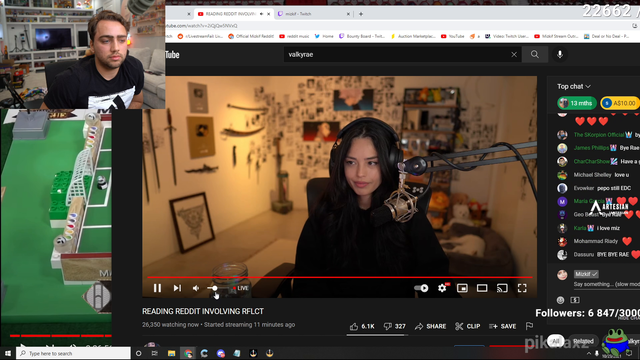
Task: Open the chat emoji picker
Action: coord(560,300)
